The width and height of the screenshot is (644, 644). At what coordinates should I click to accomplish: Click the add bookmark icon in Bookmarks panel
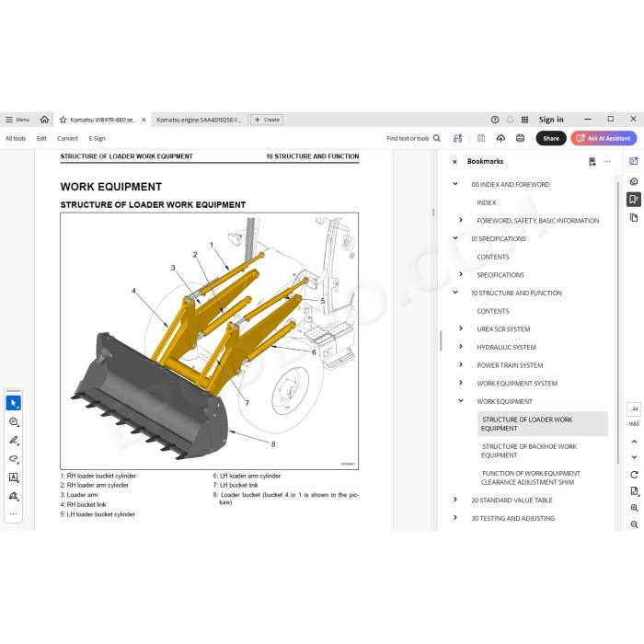point(592,162)
